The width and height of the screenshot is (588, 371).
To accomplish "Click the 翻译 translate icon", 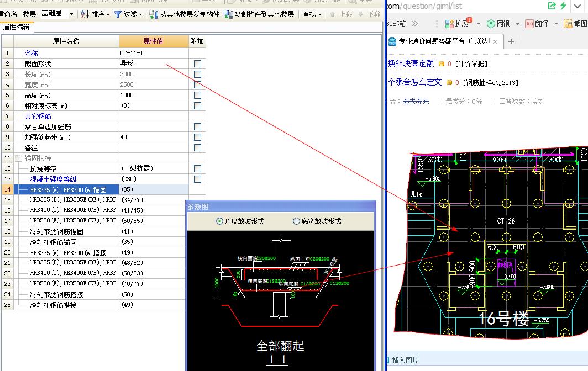I will (529, 24).
